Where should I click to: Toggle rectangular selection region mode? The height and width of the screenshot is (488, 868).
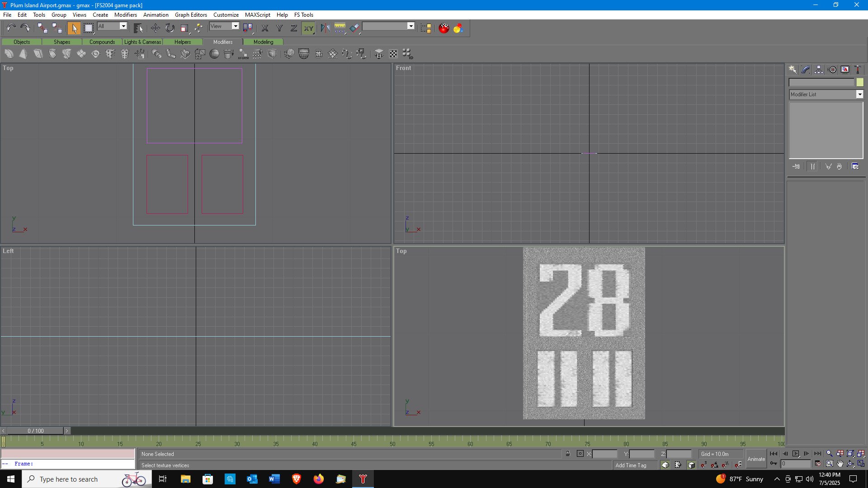click(89, 28)
